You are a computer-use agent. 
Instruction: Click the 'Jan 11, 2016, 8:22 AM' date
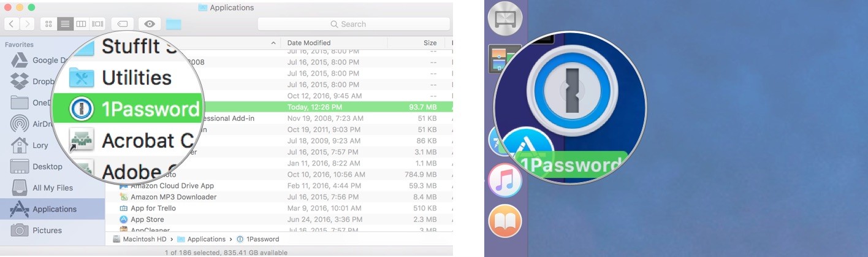point(324,163)
